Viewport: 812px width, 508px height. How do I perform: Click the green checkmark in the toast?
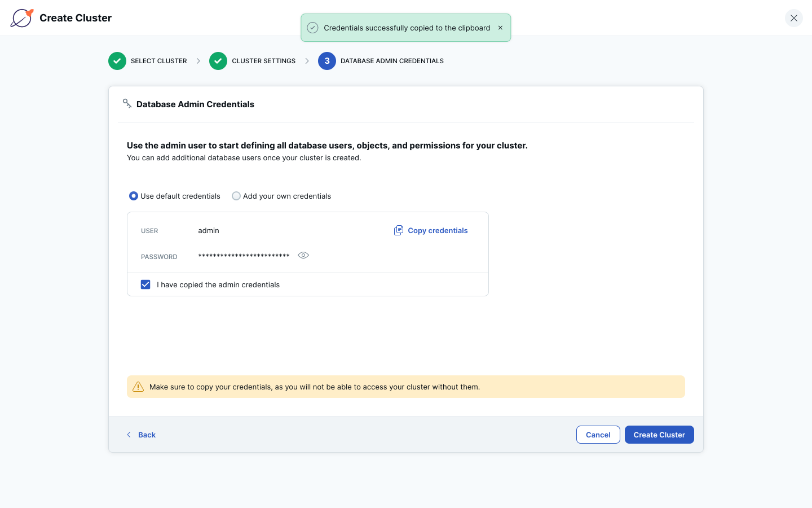point(312,28)
